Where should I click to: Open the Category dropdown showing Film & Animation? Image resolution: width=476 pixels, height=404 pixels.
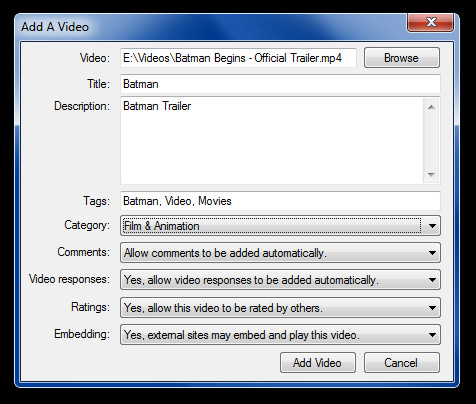(280, 226)
